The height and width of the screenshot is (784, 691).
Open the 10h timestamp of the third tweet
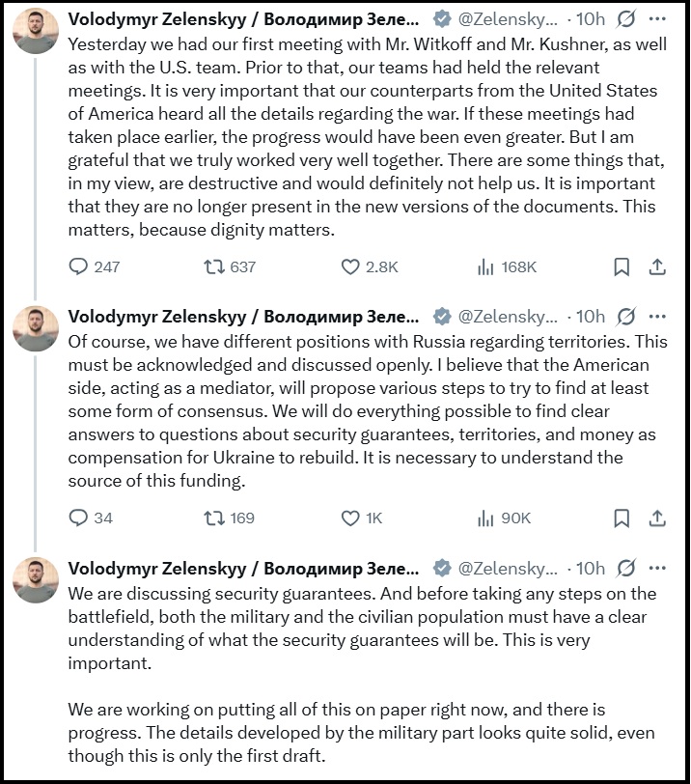[x=590, y=568]
